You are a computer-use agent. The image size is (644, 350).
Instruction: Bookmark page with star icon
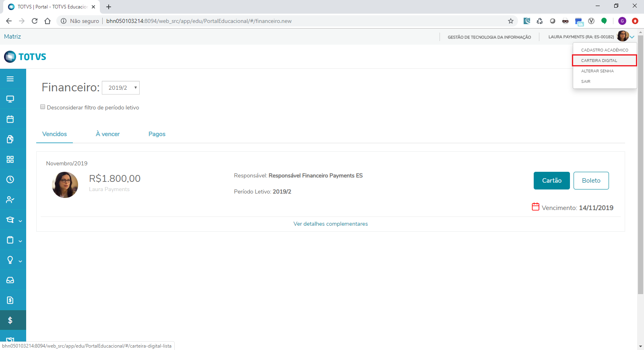[x=511, y=21]
